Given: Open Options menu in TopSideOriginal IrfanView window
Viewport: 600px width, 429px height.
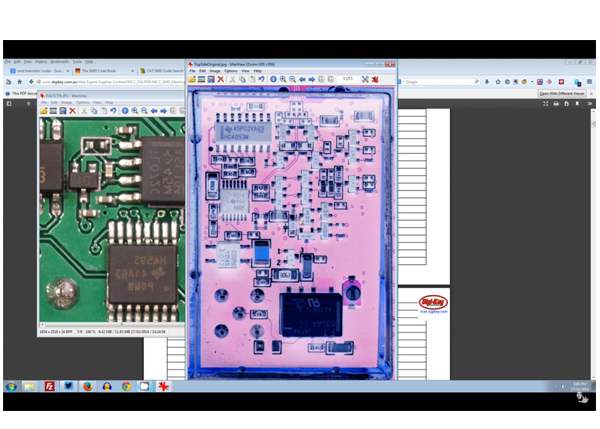Looking at the screenshot, I should [x=231, y=71].
